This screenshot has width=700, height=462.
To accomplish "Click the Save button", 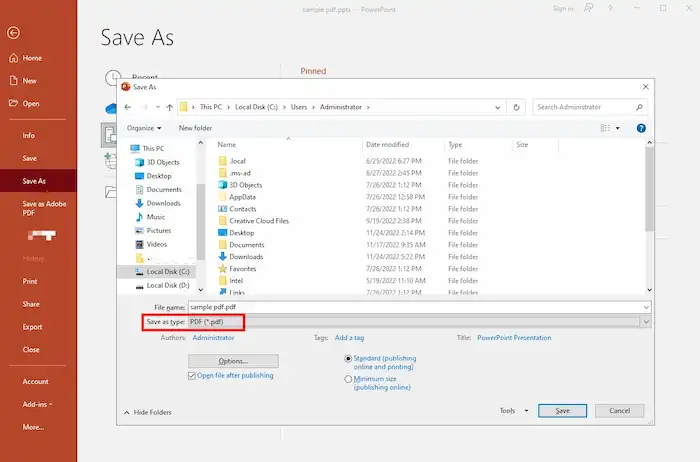I will (562, 411).
